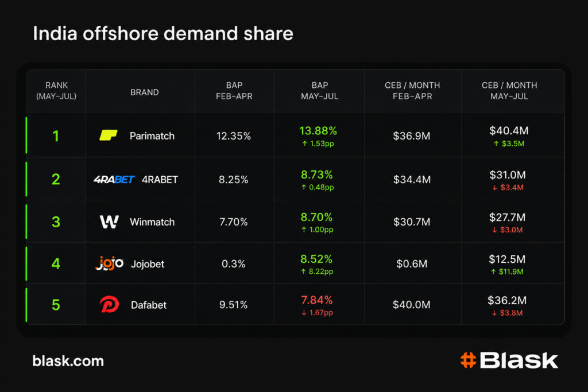Viewport: 588px width, 392px height.
Task: Click the 7.84% Dafabet share value
Action: [317, 300]
